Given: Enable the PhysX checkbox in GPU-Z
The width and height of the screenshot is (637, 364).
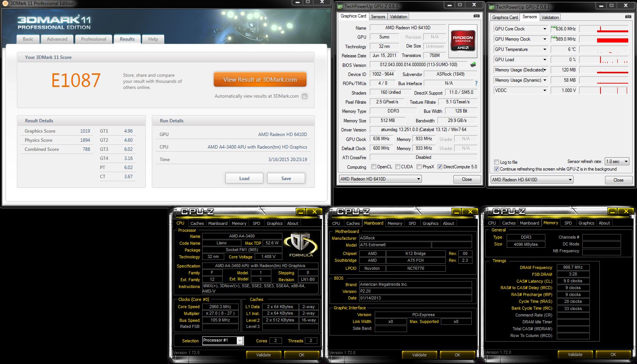Looking at the screenshot, I should pos(419,167).
